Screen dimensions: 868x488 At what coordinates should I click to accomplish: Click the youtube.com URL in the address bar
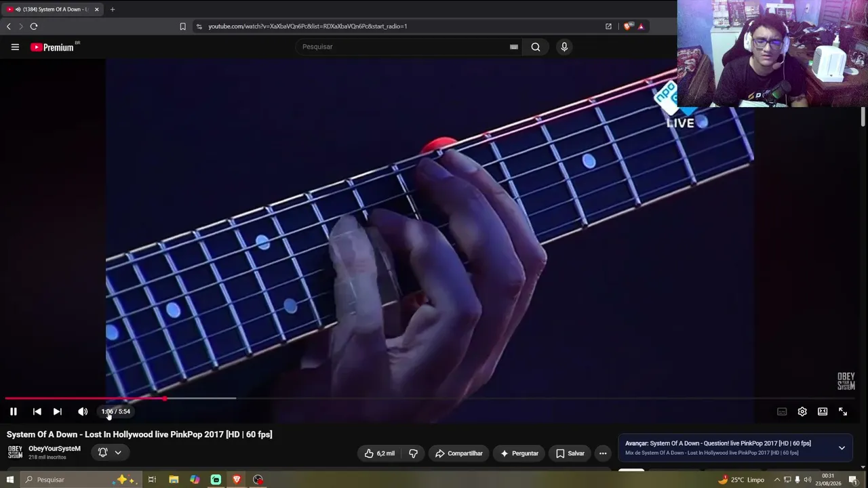[x=308, y=26]
